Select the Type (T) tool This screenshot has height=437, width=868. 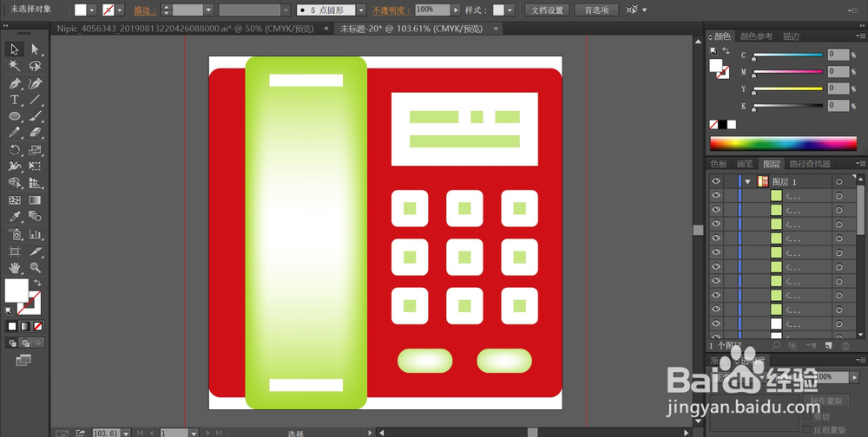pos(15,100)
